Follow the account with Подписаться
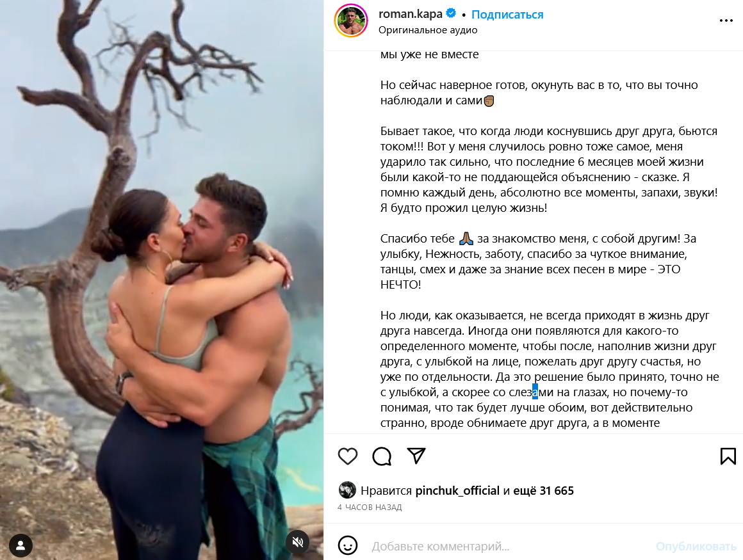This screenshot has height=560, width=743. coord(507,15)
